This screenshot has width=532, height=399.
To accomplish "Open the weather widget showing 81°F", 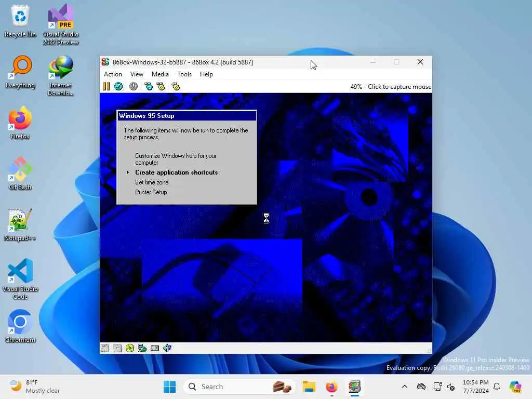I will tap(34, 387).
